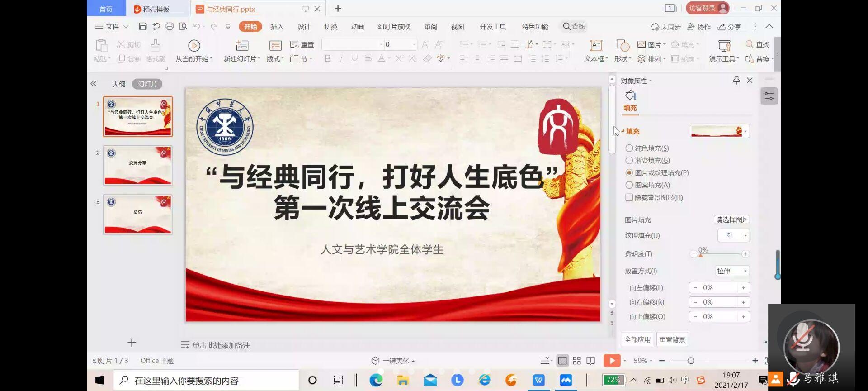Pin the Object Properties panel
868x391 pixels.
736,80
